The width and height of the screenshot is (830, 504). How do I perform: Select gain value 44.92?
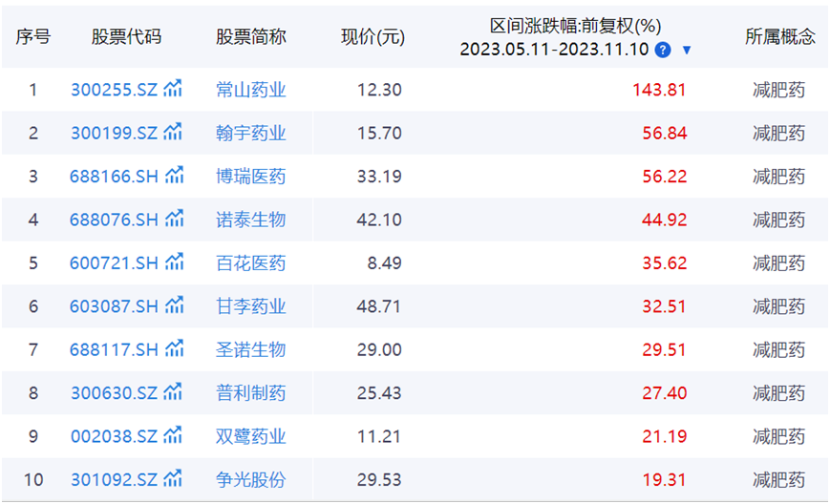[665, 220]
